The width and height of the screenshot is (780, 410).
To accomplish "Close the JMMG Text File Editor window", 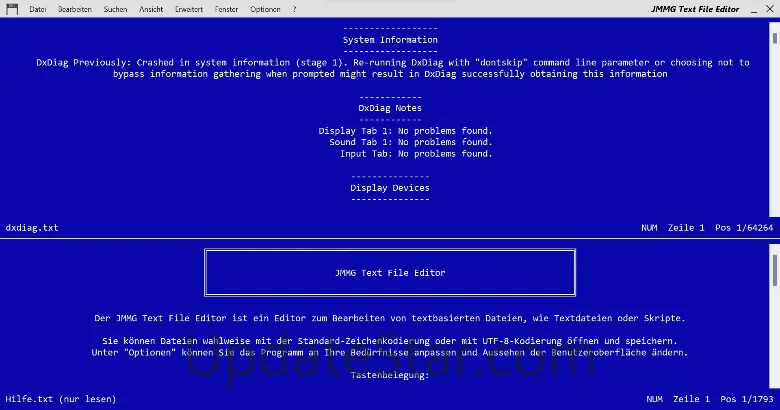I will 770,9.
